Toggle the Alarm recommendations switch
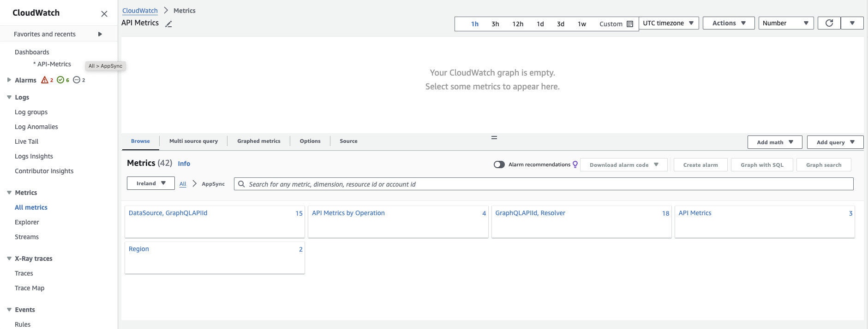868x329 pixels. (499, 164)
